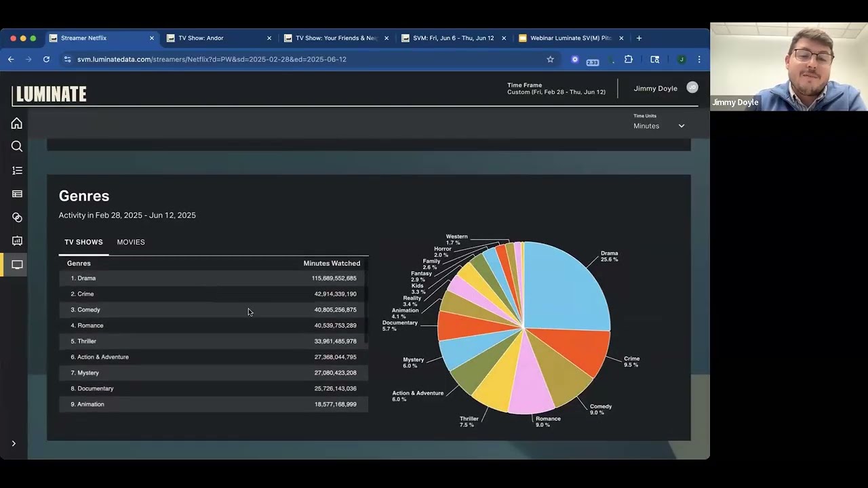Select the 7. Mystery genre row
This screenshot has height=488, width=868.
214,373
